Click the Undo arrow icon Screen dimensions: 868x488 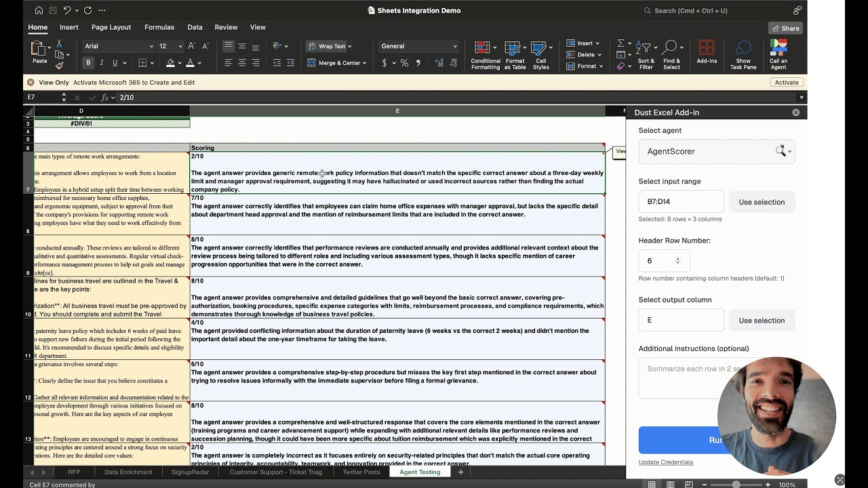[67, 10]
